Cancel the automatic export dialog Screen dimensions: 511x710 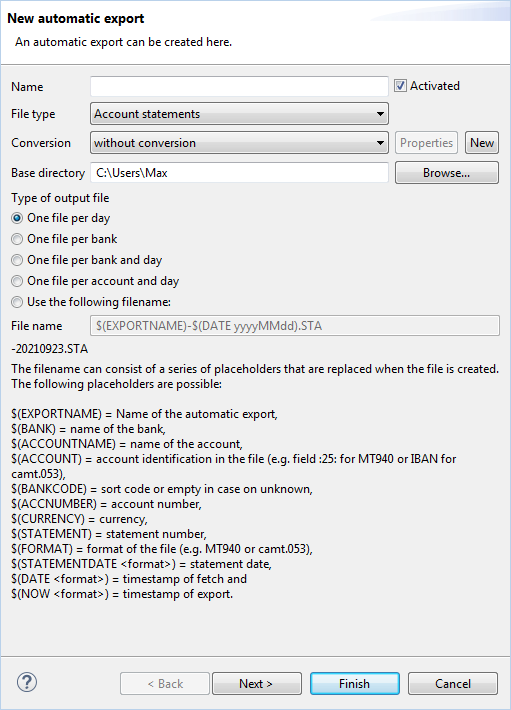point(453,683)
